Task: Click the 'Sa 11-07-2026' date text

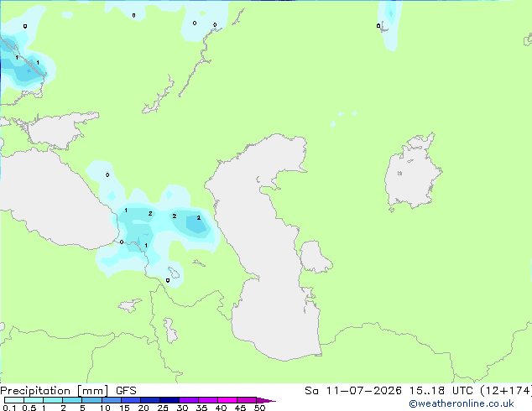Action: coord(353,391)
